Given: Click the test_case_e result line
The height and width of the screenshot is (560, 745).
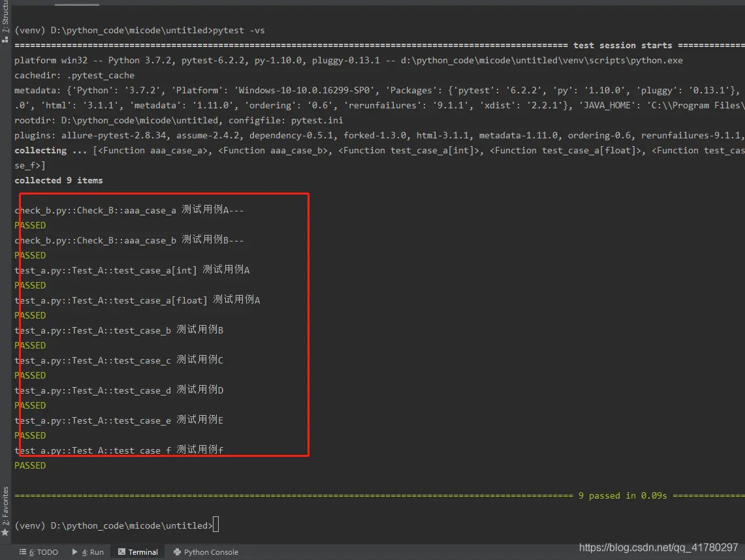Looking at the screenshot, I should pos(119,420).
